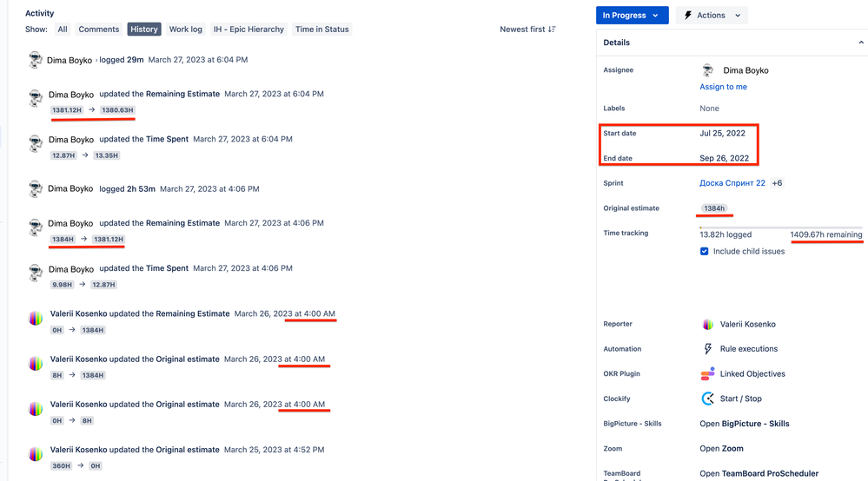This screenshot has height=481, width=868.
Task: Click the 13.82h logged text
Action: point(726,234)
